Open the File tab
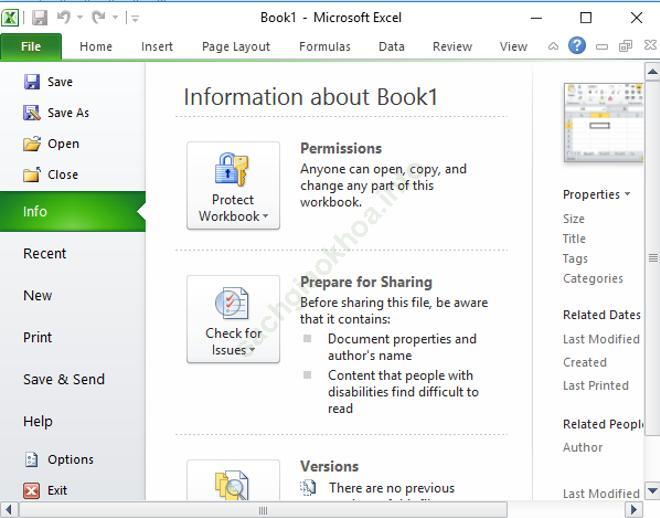 (x=31, y=47)
